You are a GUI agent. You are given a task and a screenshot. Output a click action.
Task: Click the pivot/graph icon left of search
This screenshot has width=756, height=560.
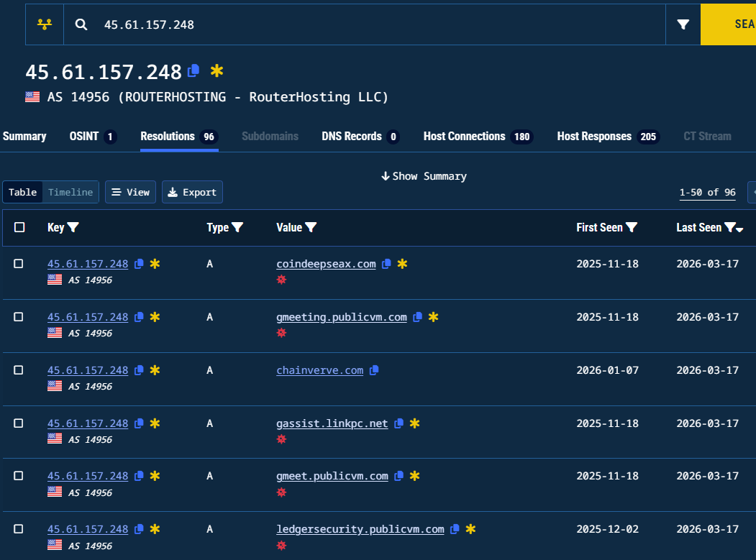click(x=44, y=24)
